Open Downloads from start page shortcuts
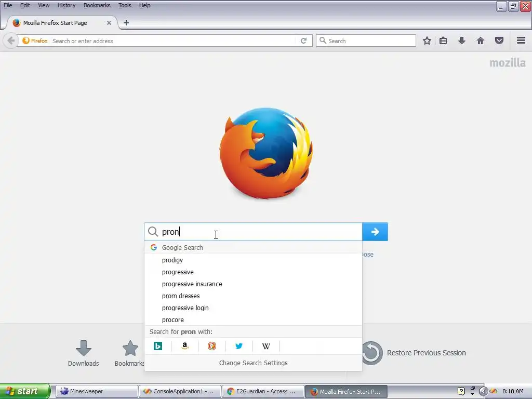This screenshot has width=532, height=399. [x=84, y=353]
